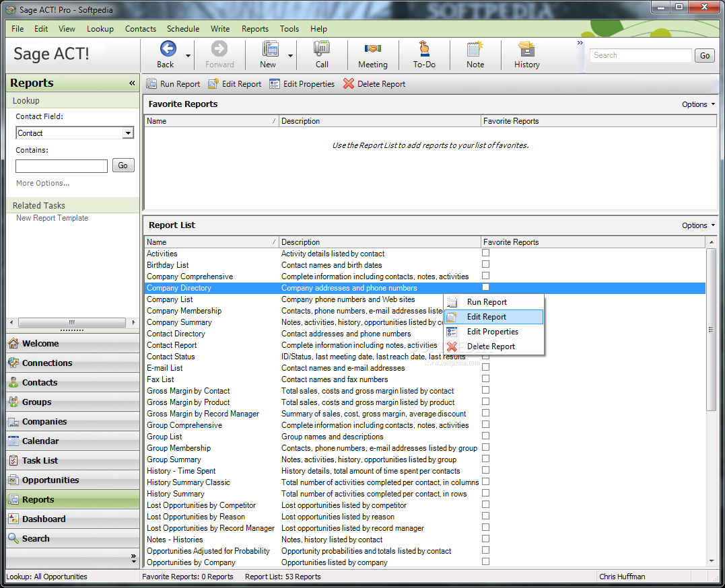Click the New record toolbar icon
725x588 pixels.
click(x=270, y=48)
